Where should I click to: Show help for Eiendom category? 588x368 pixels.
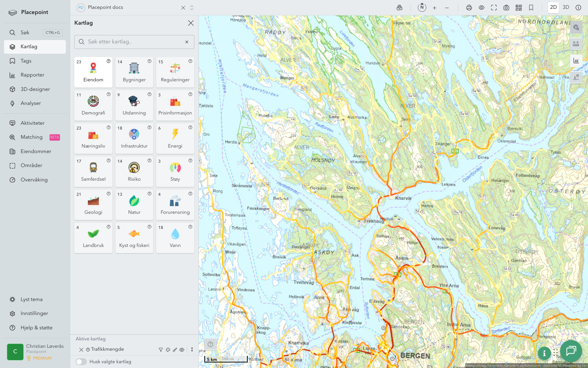coord(108,61)
